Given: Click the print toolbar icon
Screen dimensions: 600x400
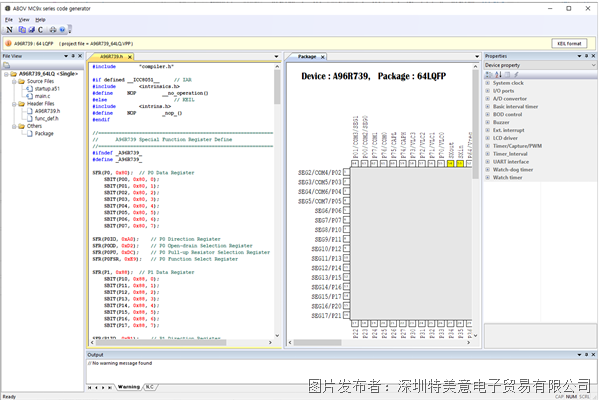Looking at the screenshot, I should [53, 29].
